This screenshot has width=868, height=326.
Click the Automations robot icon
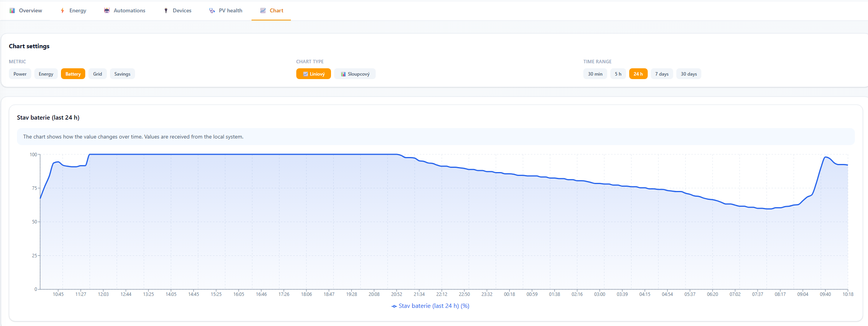tap(107, 10)
